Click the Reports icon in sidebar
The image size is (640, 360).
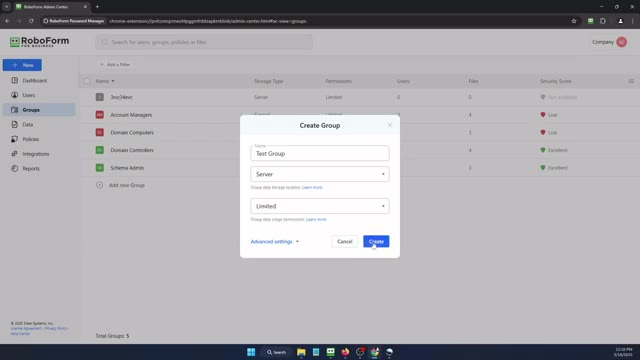tap(15, 169)
